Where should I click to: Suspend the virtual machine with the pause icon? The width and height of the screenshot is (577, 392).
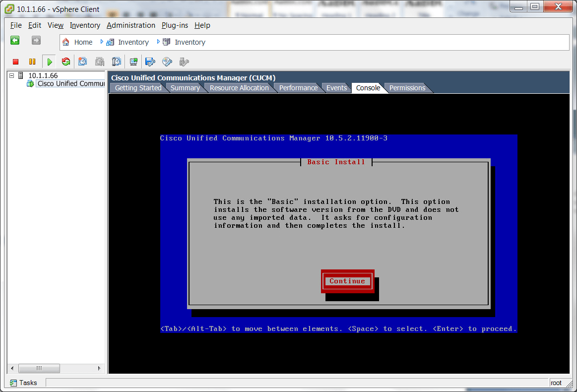tap(32, 62)
